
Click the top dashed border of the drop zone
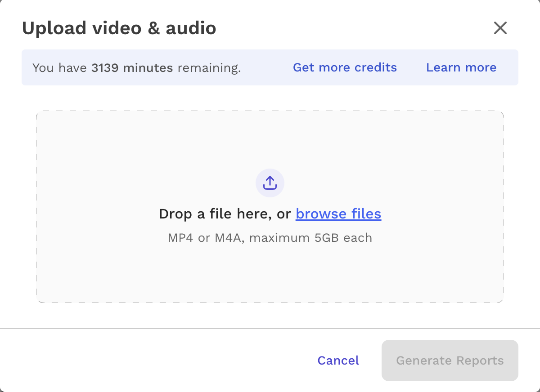click(270, 111)
